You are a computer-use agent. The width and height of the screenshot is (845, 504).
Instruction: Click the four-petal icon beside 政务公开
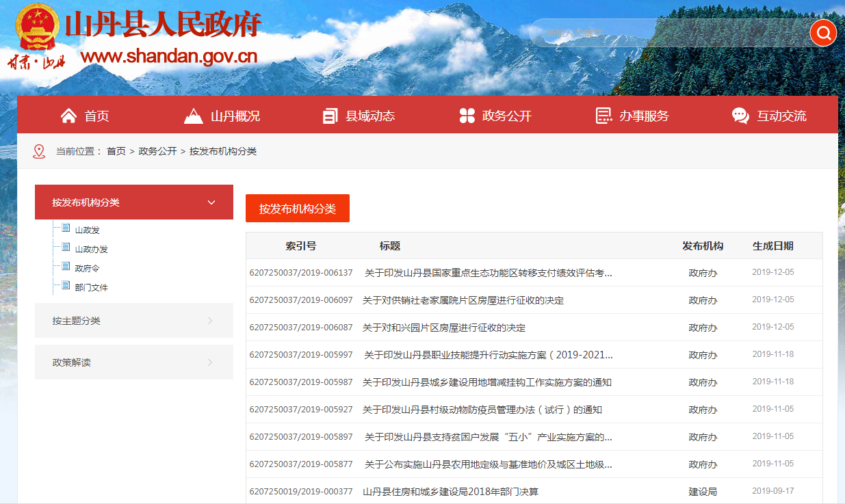pyautogui.click(x=467, y=116)
